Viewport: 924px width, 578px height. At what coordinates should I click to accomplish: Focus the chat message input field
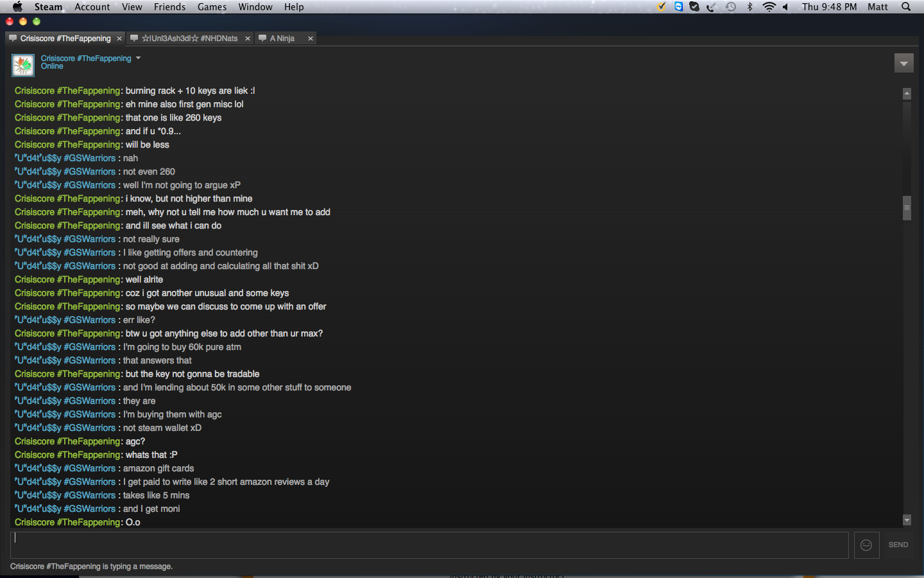coord(429,545)
